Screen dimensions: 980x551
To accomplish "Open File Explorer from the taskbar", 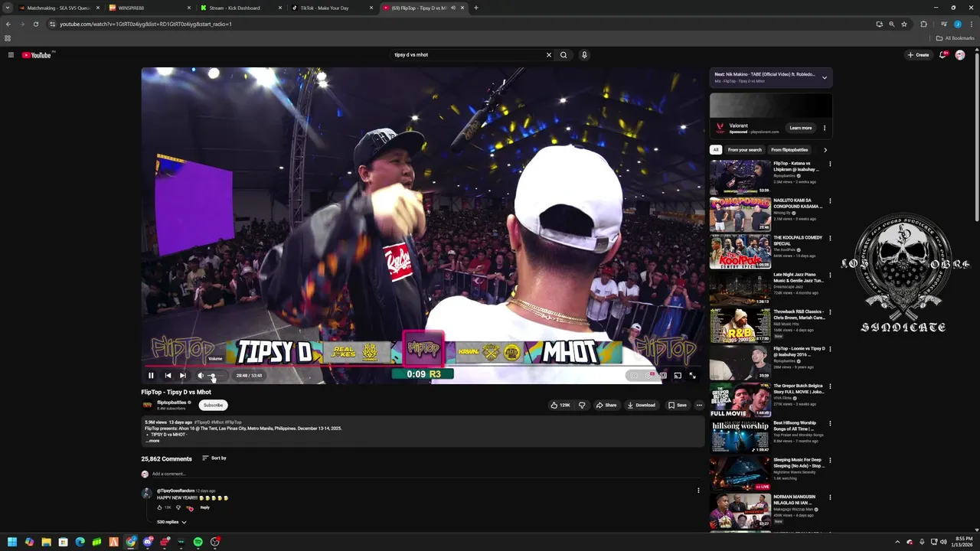I will [x=46, y=542].
